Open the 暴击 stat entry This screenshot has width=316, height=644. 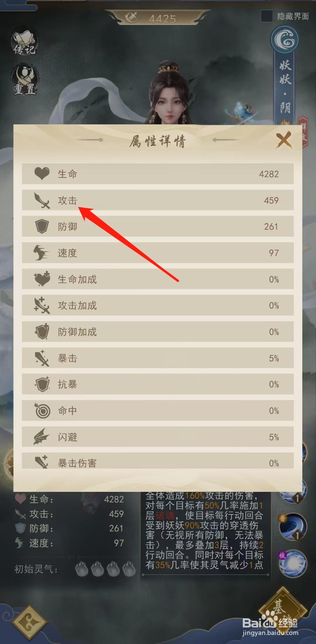158,358
